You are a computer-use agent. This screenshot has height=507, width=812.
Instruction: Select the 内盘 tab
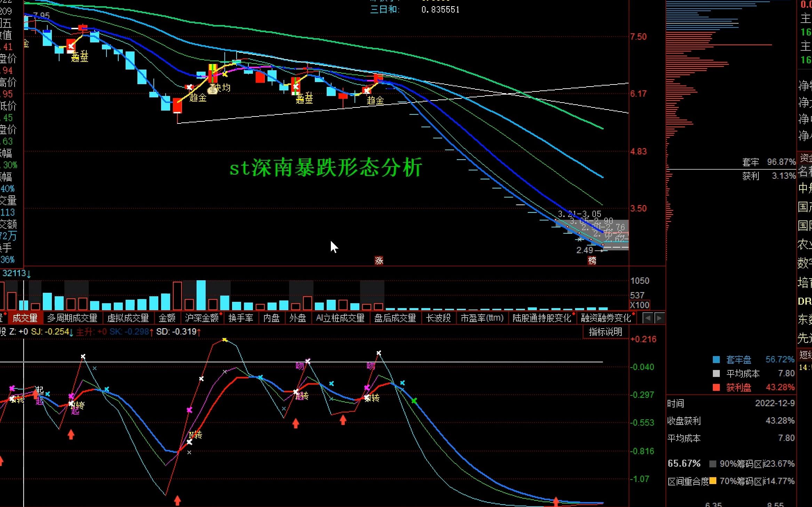tap(272, 318)
